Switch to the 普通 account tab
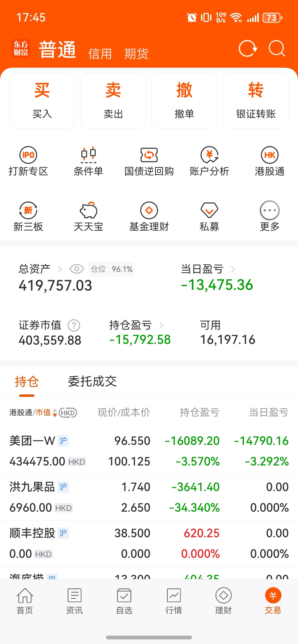This screenshot has height=644, width=298. point(57,49)
